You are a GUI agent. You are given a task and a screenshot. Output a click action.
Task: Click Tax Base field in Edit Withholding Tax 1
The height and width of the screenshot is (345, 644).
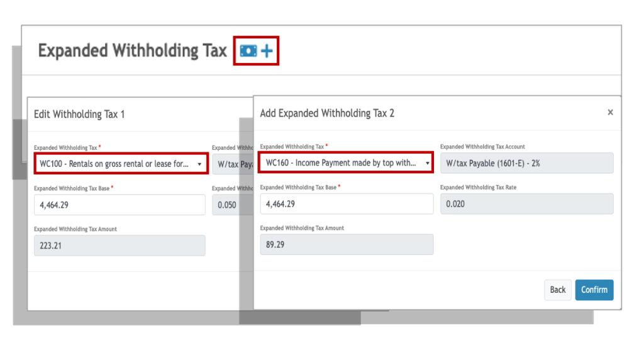pos(119,205)
